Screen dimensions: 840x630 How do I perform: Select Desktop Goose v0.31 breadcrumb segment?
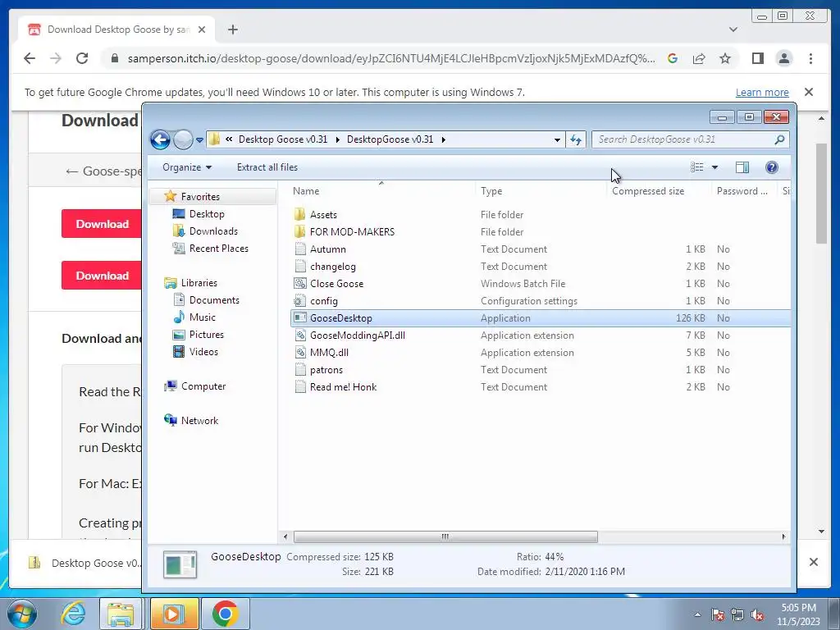[283, 139]
